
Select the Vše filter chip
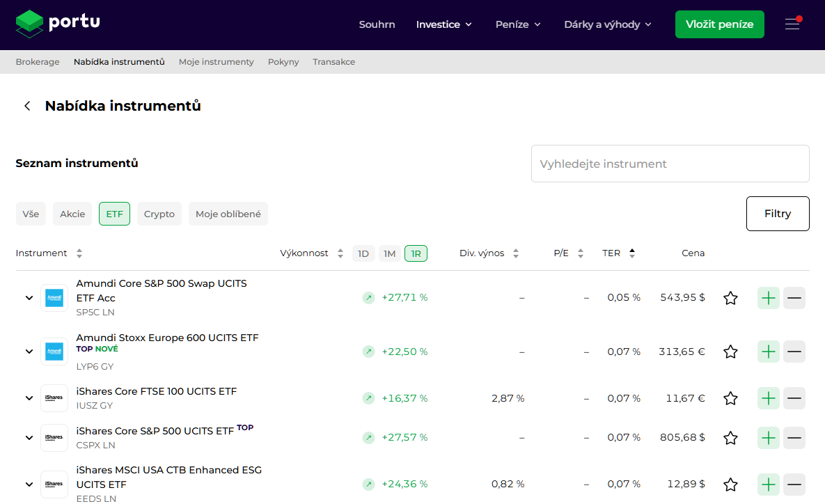pos(31,214)
